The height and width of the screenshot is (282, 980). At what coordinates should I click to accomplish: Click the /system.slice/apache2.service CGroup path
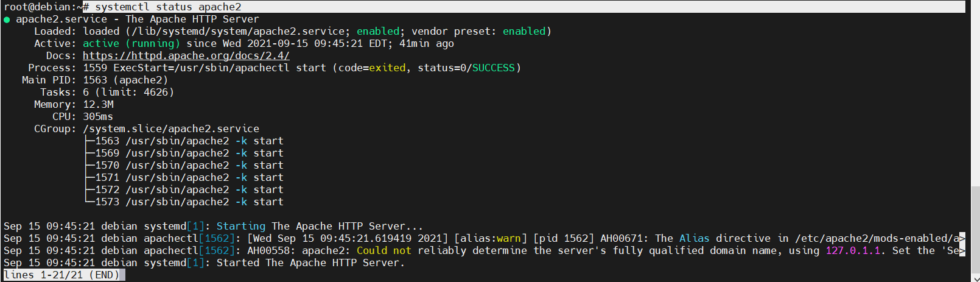[x=171, y=129]
